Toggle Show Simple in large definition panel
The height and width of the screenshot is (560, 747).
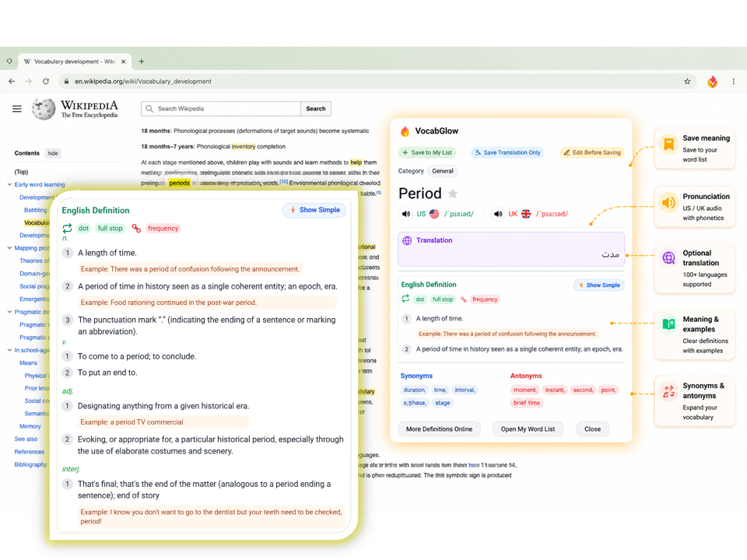pos(314,210)
